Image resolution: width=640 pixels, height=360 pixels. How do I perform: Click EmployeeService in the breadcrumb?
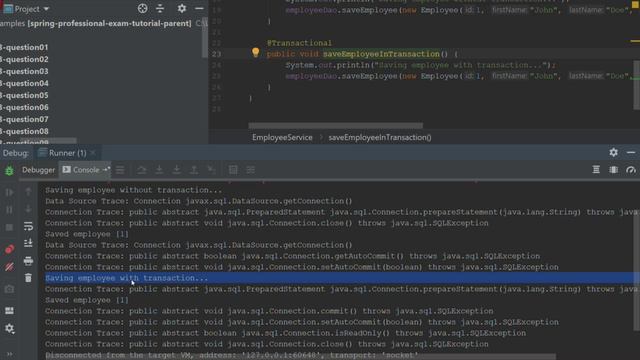pyautogui.click(x=282, y=138)
